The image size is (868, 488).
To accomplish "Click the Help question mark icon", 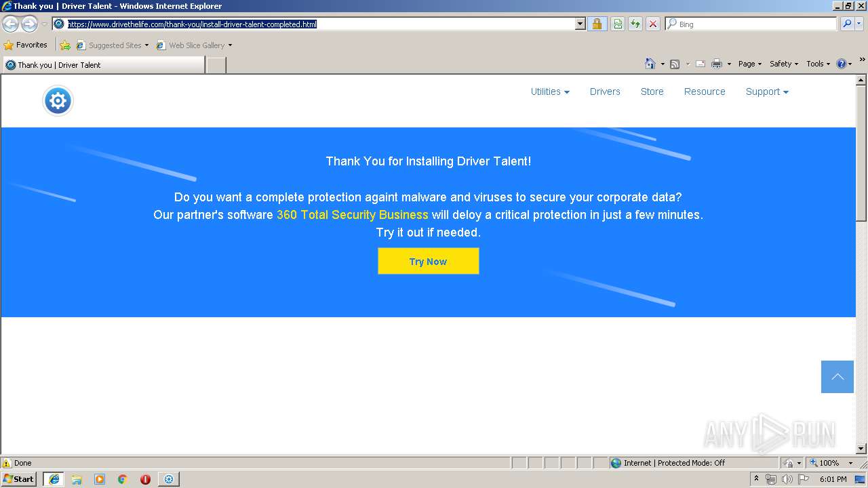I will coord(842,64).
